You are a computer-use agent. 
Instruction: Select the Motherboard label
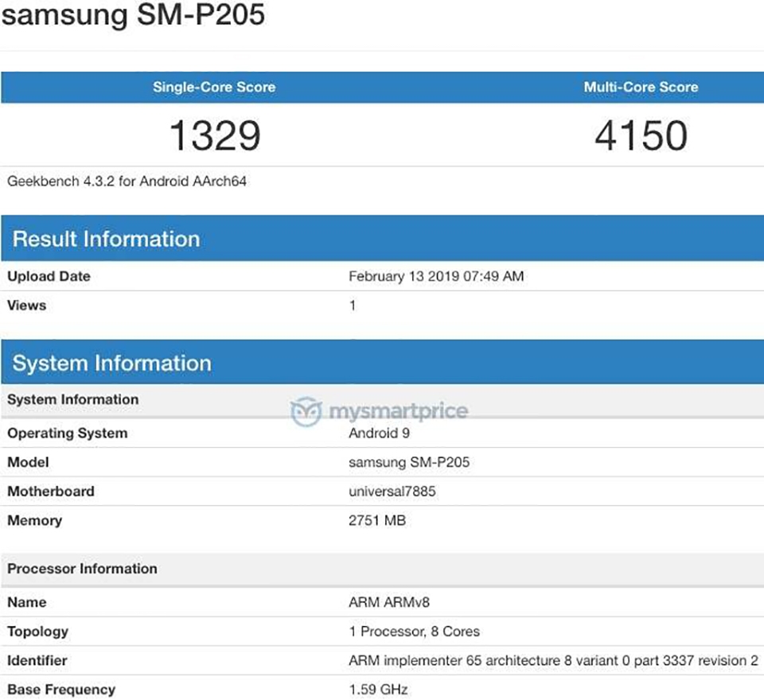(x=51, y=492)
